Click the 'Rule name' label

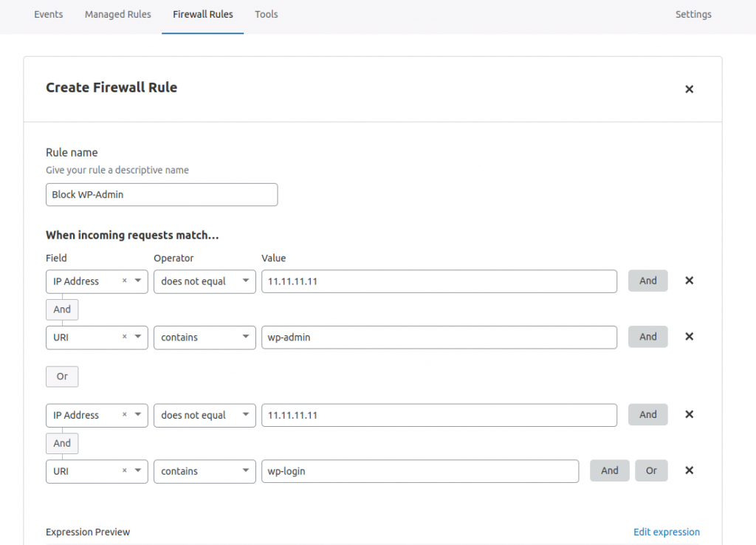(x=72, y=152)
